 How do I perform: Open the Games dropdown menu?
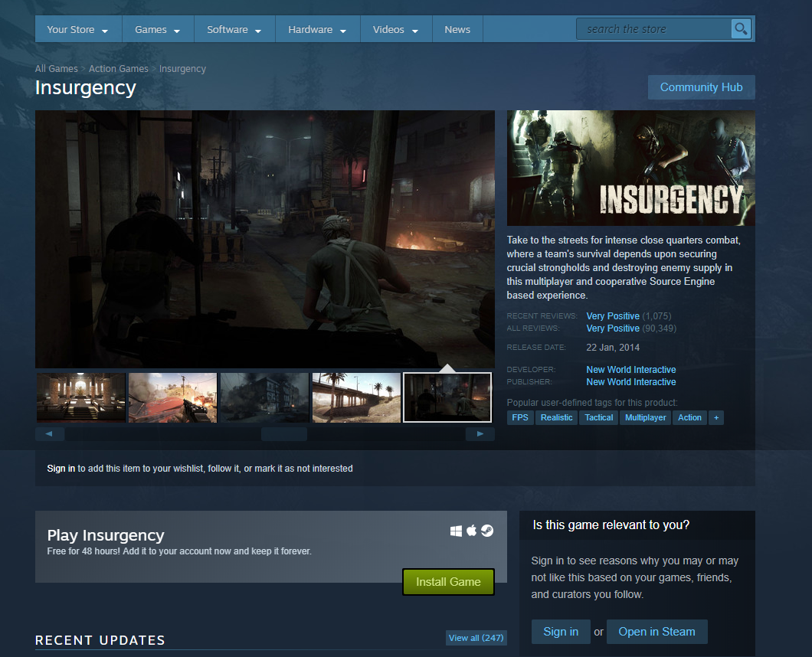(x=158, y=30)
